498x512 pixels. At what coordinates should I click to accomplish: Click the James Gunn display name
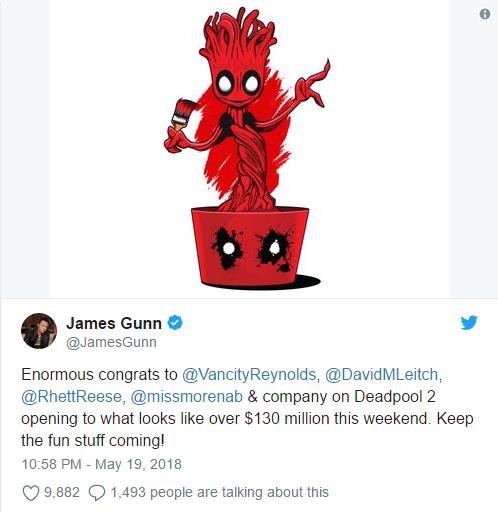(114, 323)
